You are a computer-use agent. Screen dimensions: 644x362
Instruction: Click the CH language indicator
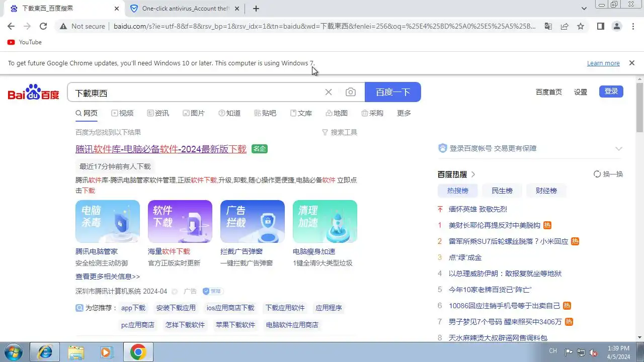553,351
